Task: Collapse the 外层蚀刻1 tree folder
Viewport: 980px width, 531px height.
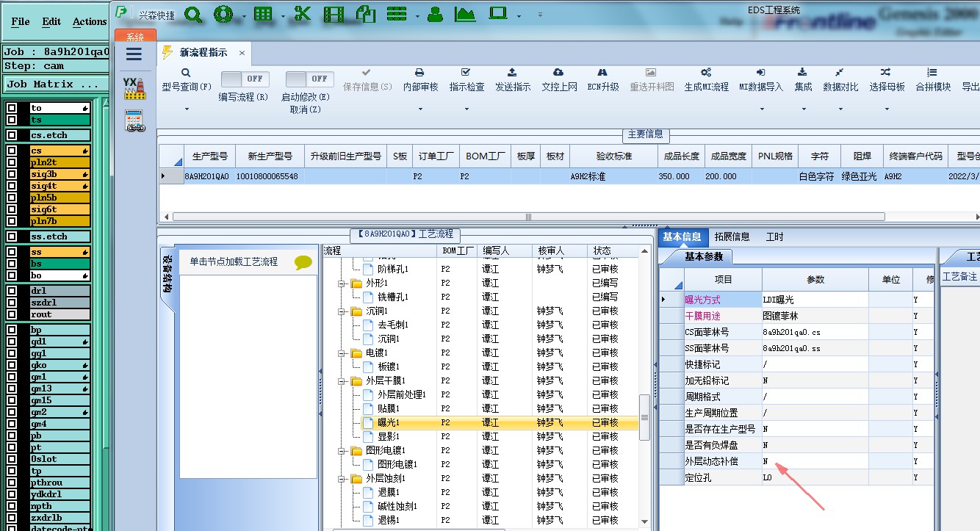Action: pos(341,478)
